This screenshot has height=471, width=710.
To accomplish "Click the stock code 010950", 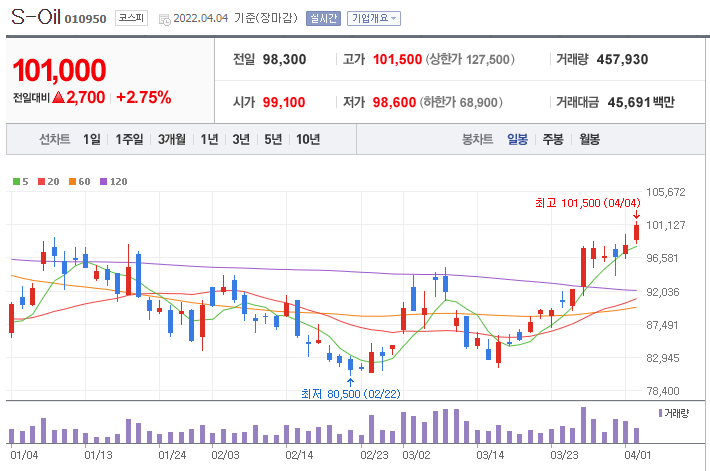I will 86,19.
